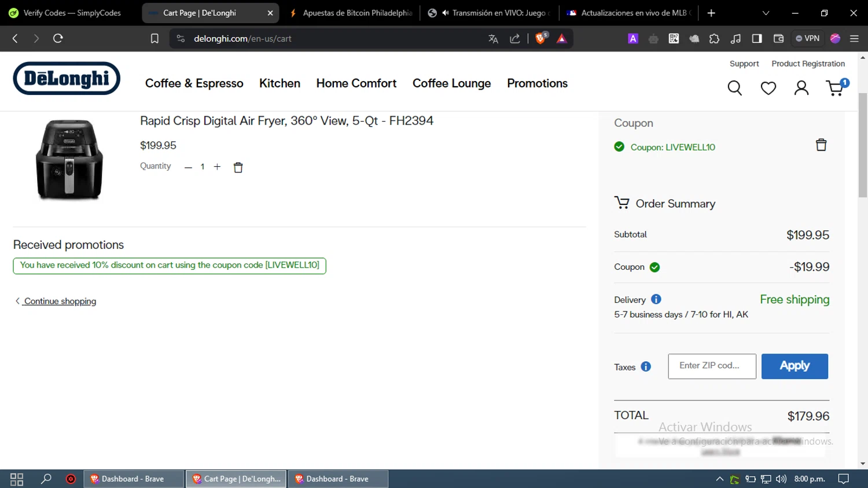
Task: Open the volume control in system tray
Action: [781, 479]
